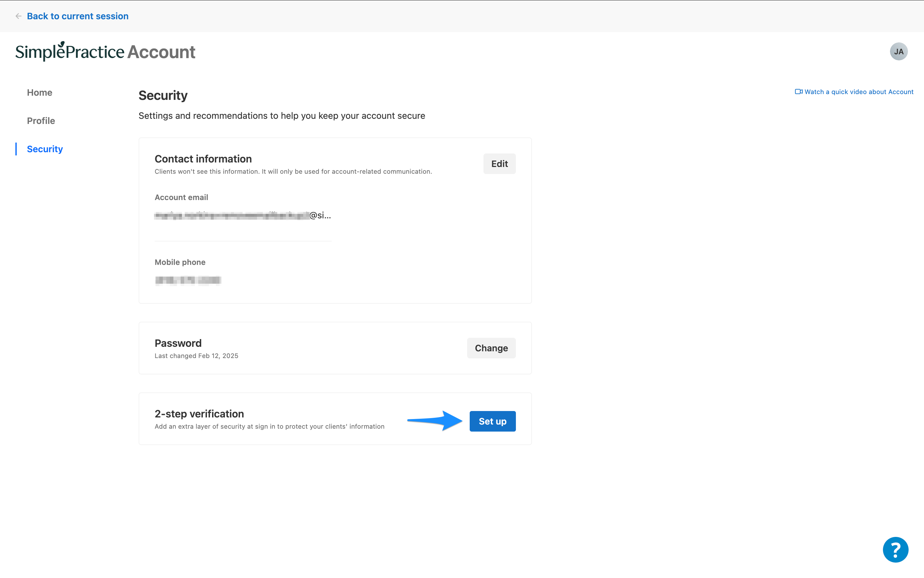924x578 pixels.
Task: Open the JA user avatar menu
Action: [x=898, y=52]
